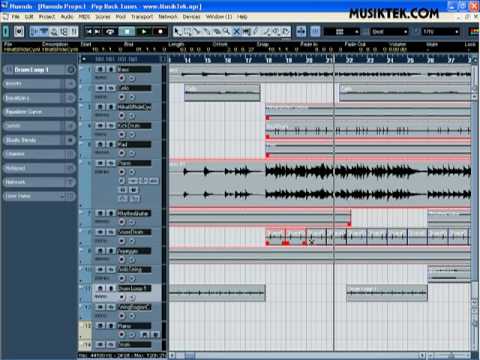Viewport: 480px width, 360px height.
Task: Open the Quantize value dropdown
Action: click(441, 32)
